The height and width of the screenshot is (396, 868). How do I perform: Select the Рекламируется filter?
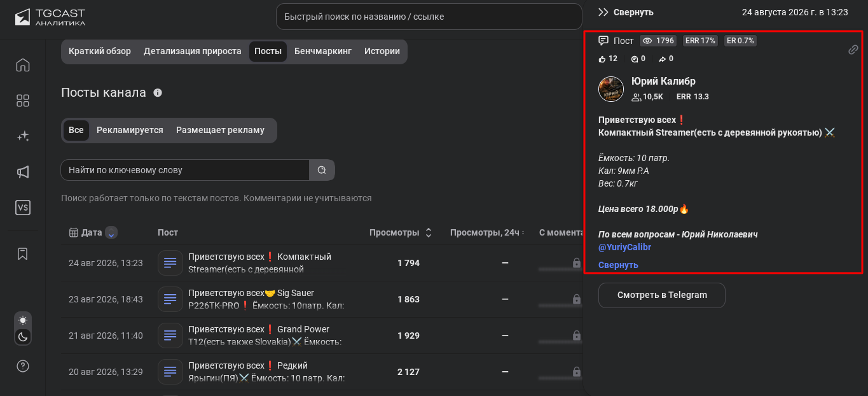point(130,130)
